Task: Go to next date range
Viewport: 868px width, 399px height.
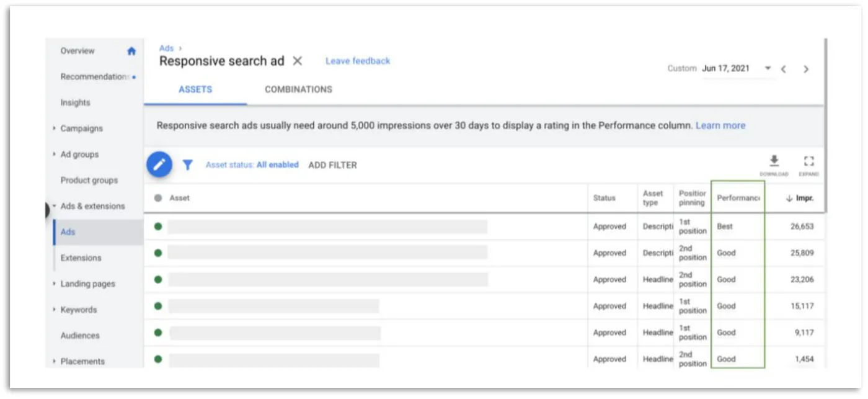Action: 806,69
